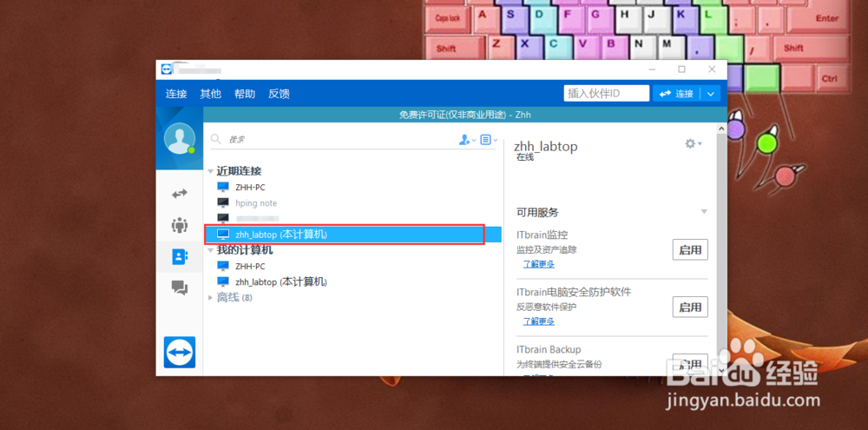Click monitor icon of zhh_labtop in 我的计算机

pyautogui.click(x=223, y=281)
